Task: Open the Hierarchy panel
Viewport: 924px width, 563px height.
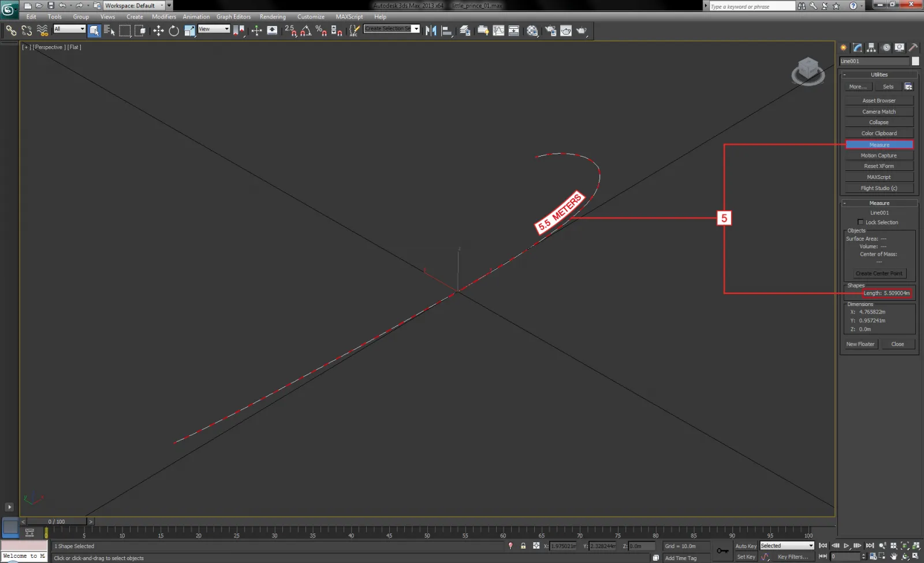Action: [871, 47]
